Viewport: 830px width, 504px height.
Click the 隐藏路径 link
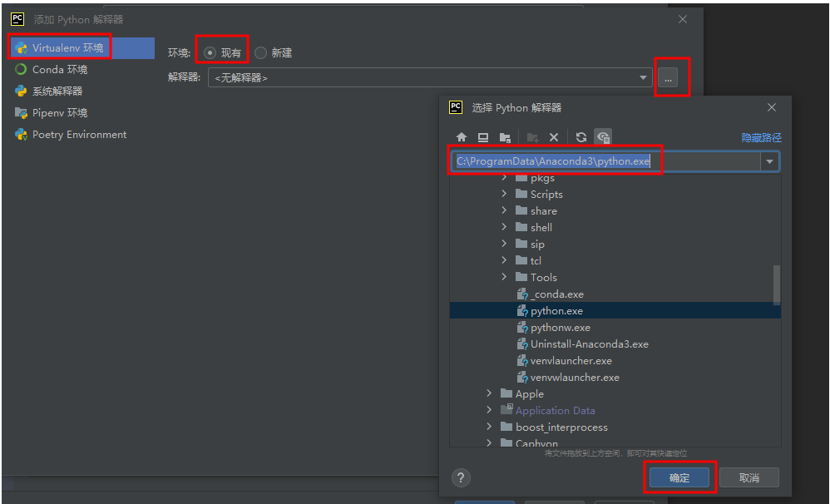(x=761, y=138)
